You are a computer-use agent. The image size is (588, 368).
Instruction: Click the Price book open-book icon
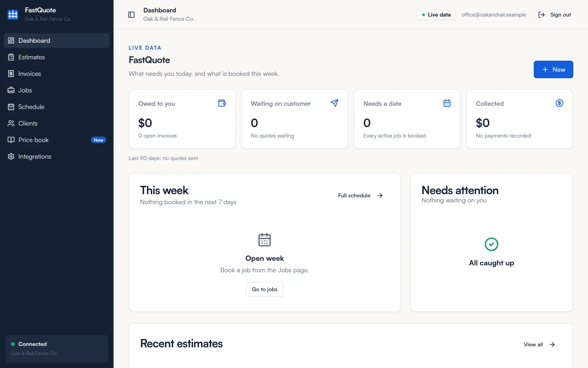tap(11, 140)
